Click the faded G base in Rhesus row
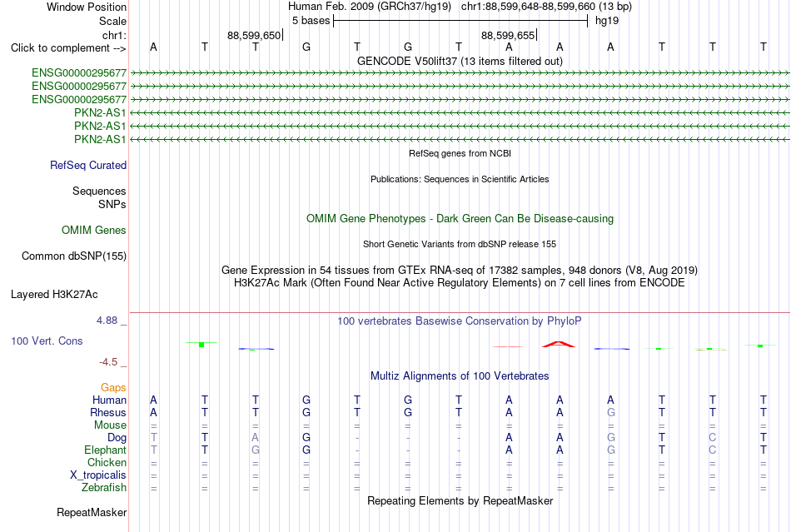The image size is (791, 532). click(x=610, y=412)
